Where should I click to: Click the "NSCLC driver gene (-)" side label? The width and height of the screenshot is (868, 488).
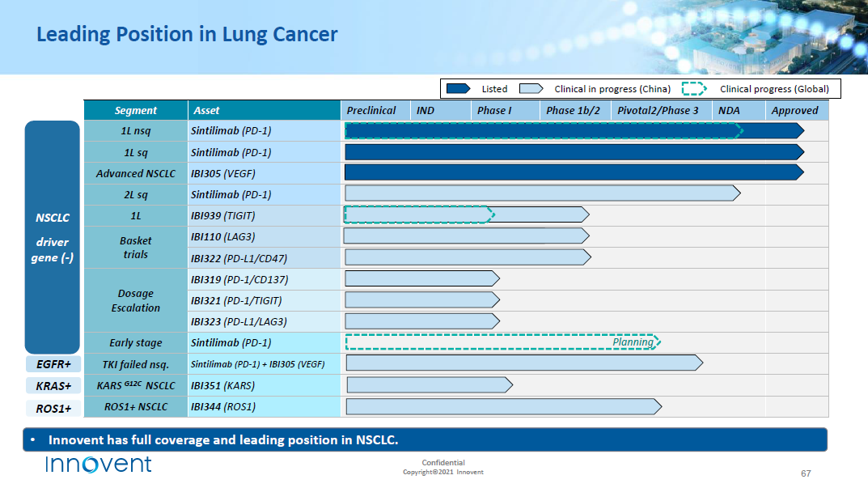52,237
